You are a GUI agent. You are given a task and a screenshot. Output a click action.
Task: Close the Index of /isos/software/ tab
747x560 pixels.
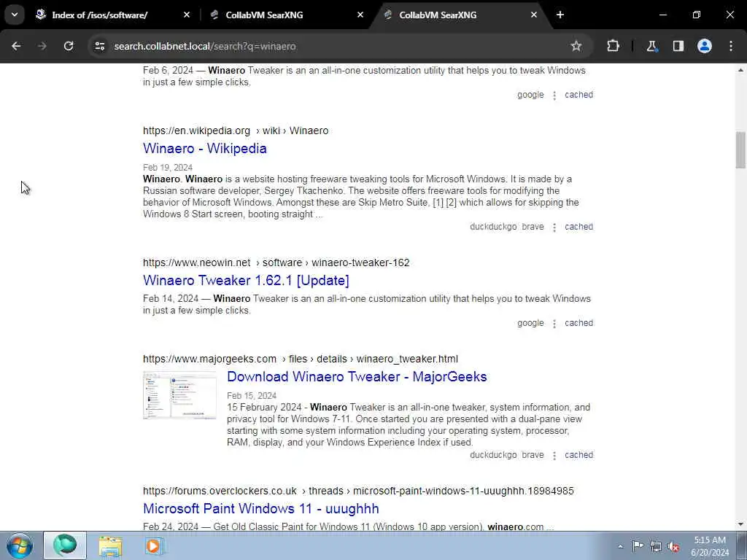point(187,15)
